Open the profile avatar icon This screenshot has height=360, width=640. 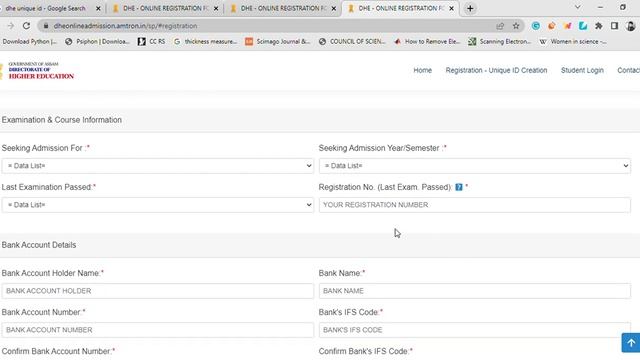(630, 26)
